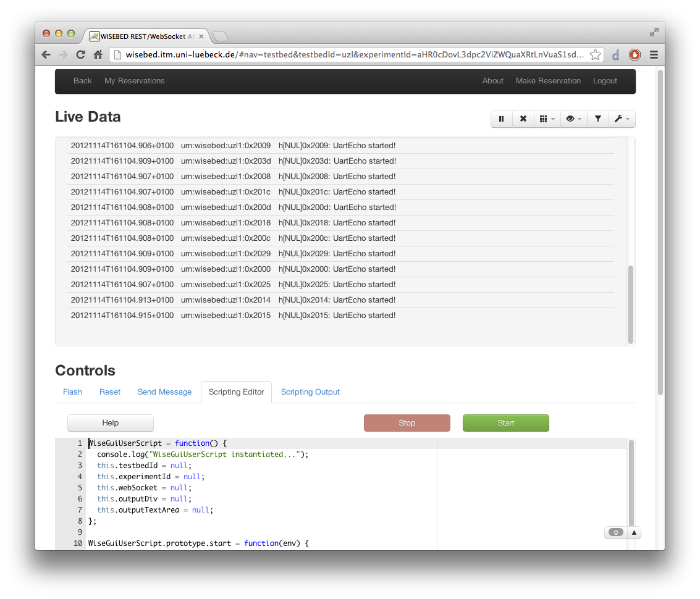Select the Send Message tab
The image size is (700, 599).
click(164, 392)
